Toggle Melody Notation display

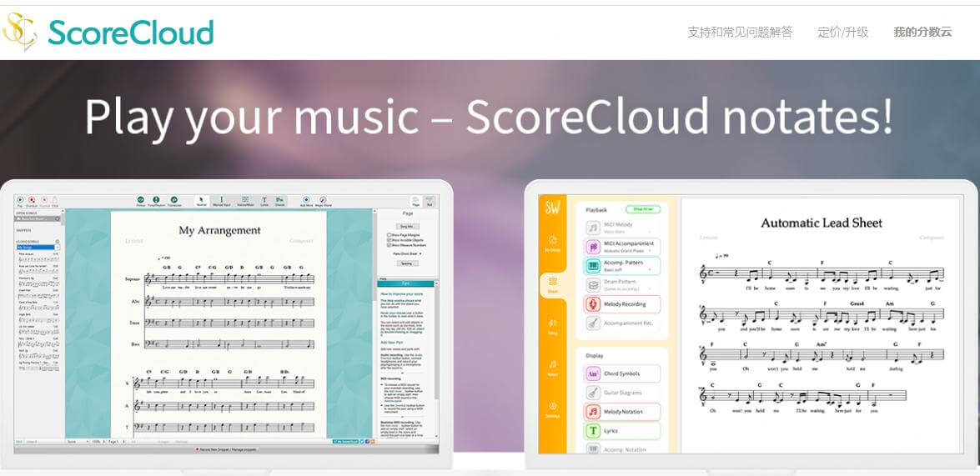(622, 412)
